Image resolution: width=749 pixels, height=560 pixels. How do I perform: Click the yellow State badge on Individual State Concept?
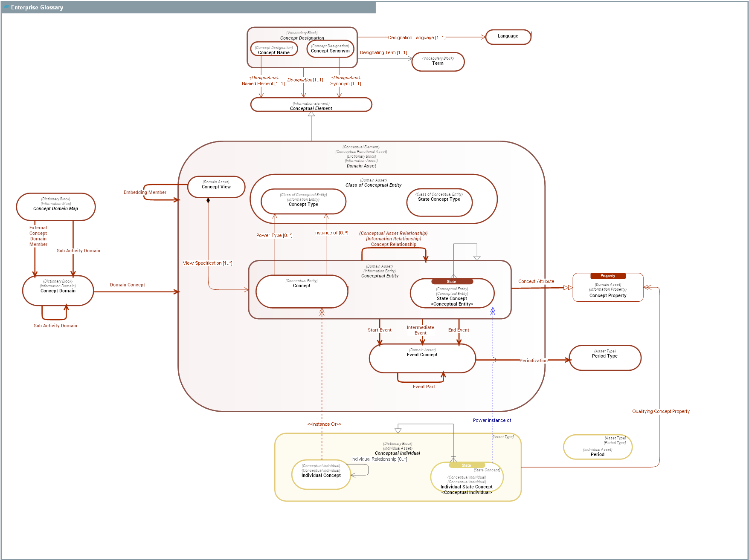coord(466,465)
